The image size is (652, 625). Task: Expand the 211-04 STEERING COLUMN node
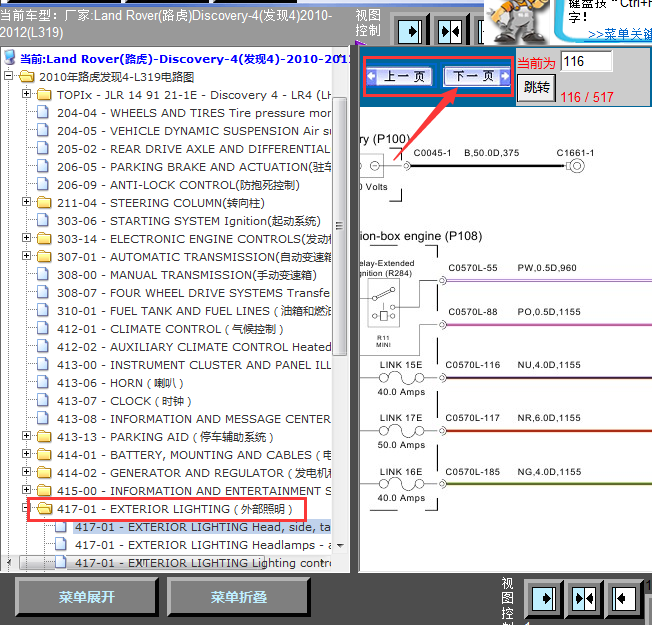pyautogui.click(x=27, y=202)
